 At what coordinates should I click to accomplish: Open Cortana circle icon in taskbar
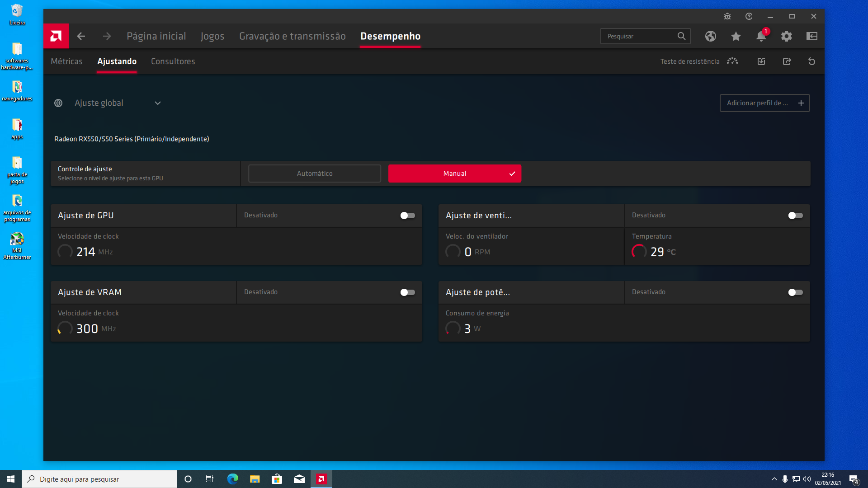188,479
